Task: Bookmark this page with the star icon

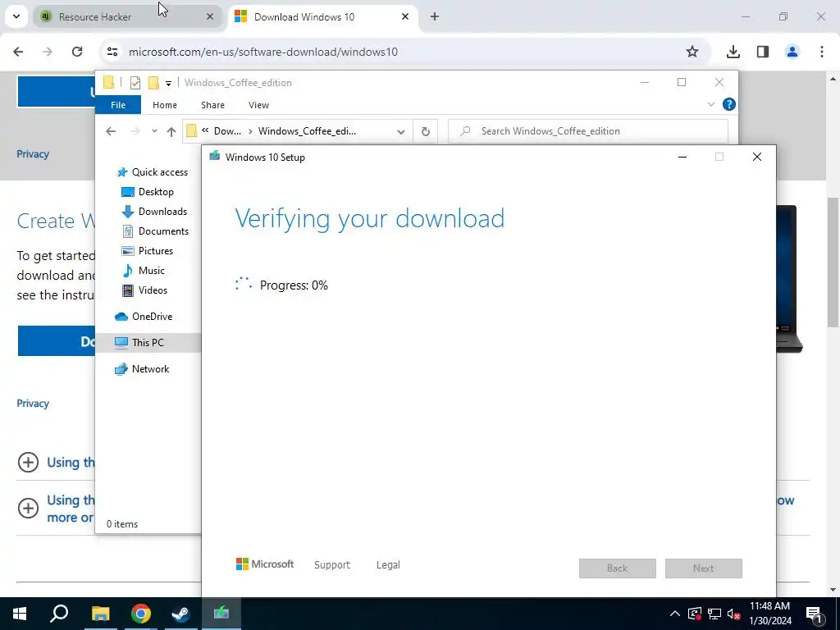Action: point(692,52)
